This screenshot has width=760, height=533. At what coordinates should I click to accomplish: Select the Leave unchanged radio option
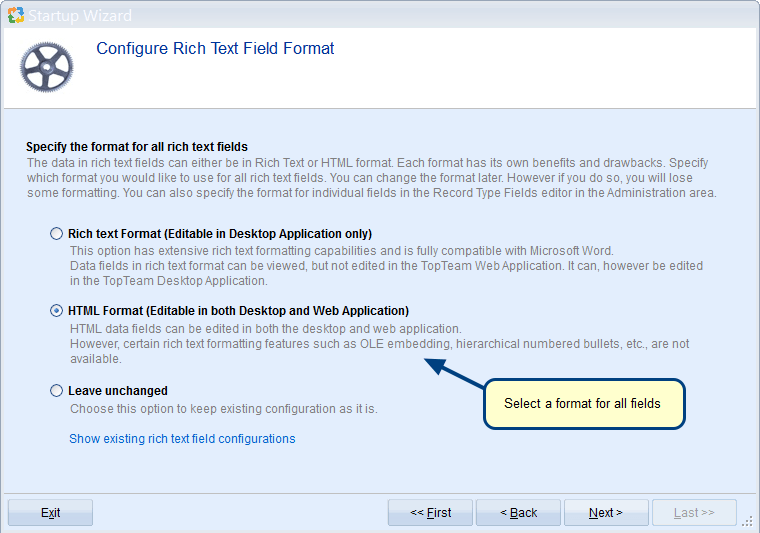(56, 391)
